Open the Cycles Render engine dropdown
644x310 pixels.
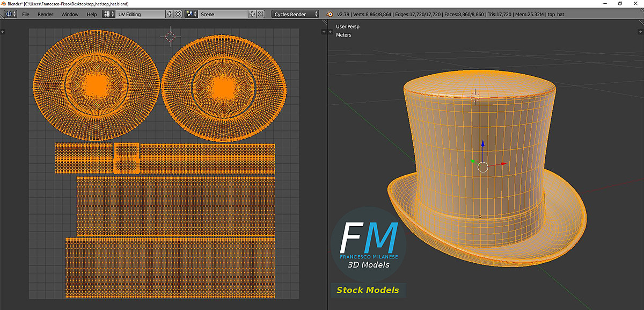(295, 15)
